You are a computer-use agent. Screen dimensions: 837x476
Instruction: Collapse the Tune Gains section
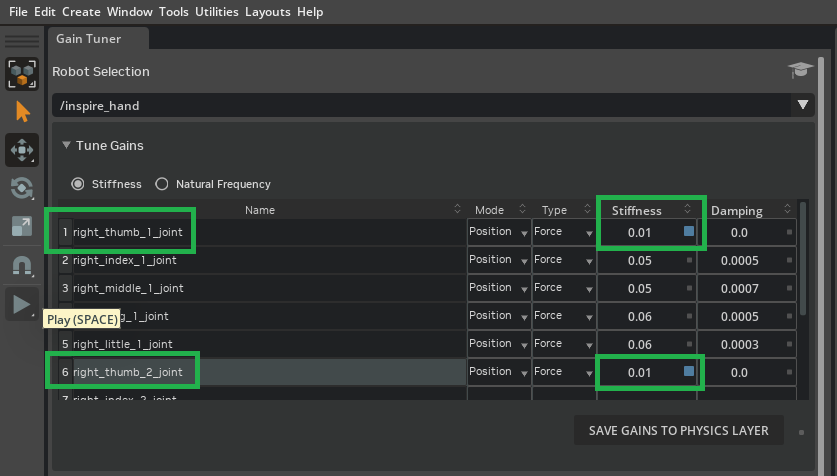(x=66, y=146)
